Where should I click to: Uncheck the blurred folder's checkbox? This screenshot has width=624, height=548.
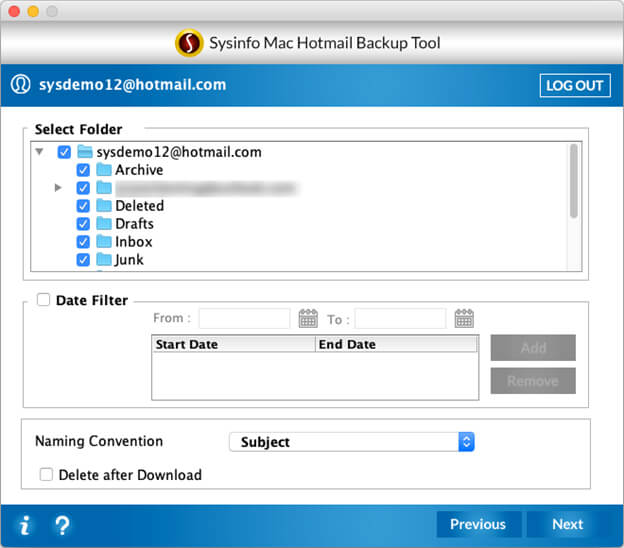[x=83, y=188]
